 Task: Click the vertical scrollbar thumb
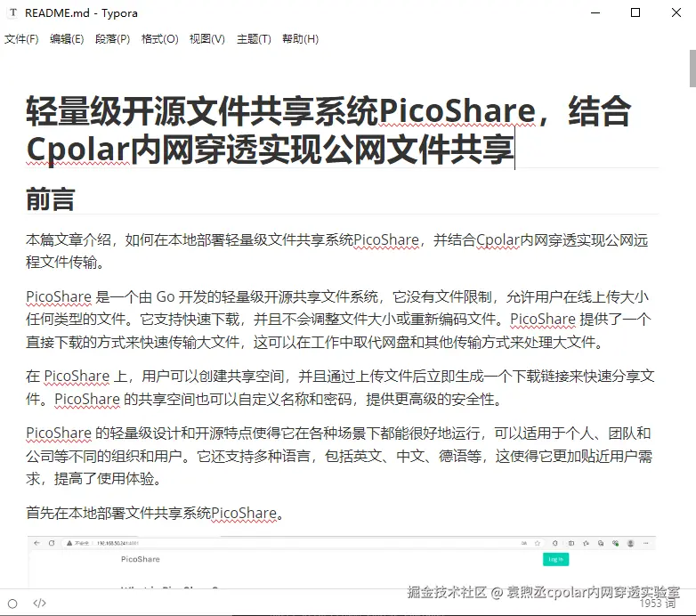point(692,69)
